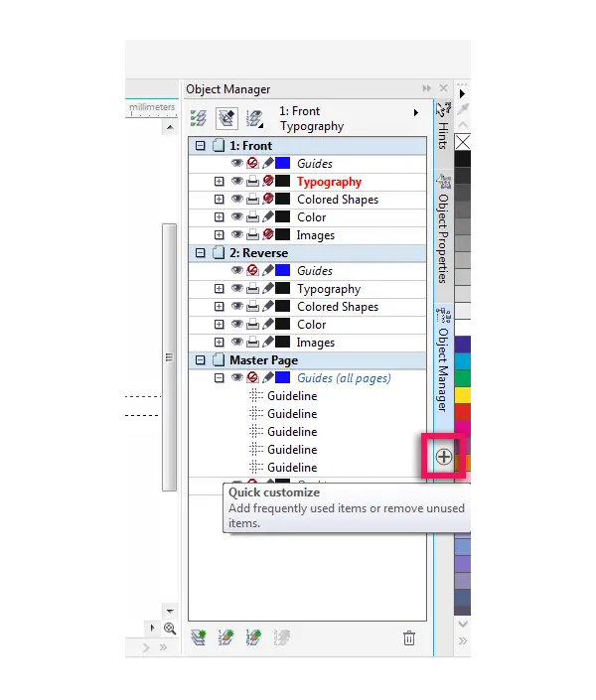Pick the yellow swatch in color palette
This screenshot has height=700, width=596.
pos(463,395)
